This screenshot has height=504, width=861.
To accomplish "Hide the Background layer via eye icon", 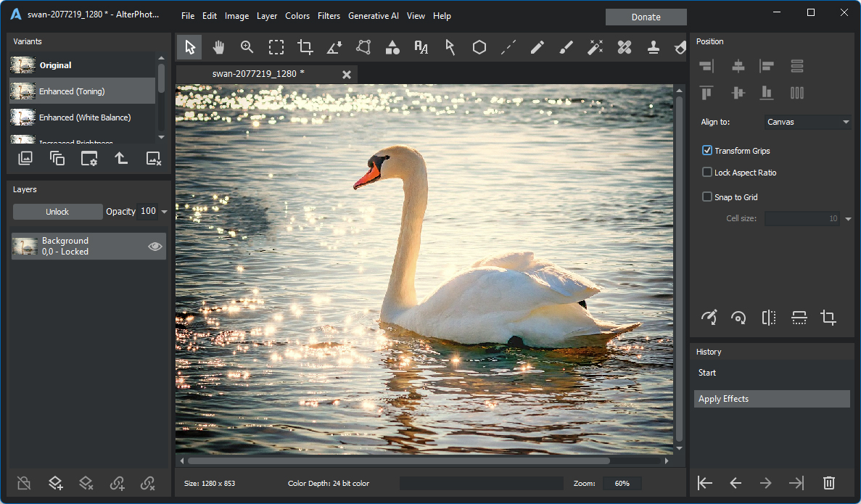I will 155,247.
